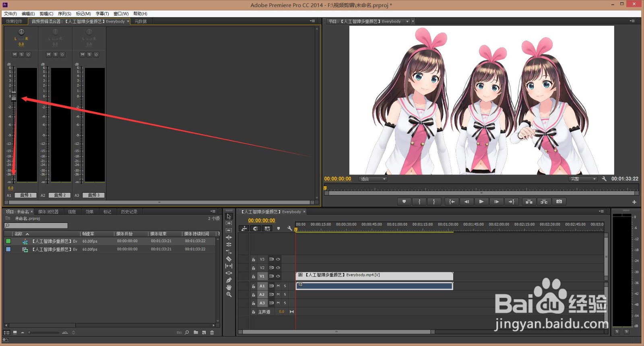Click the Export Frame camera icon
Screen dimensions: 644x346
click(x=559, y=202)
